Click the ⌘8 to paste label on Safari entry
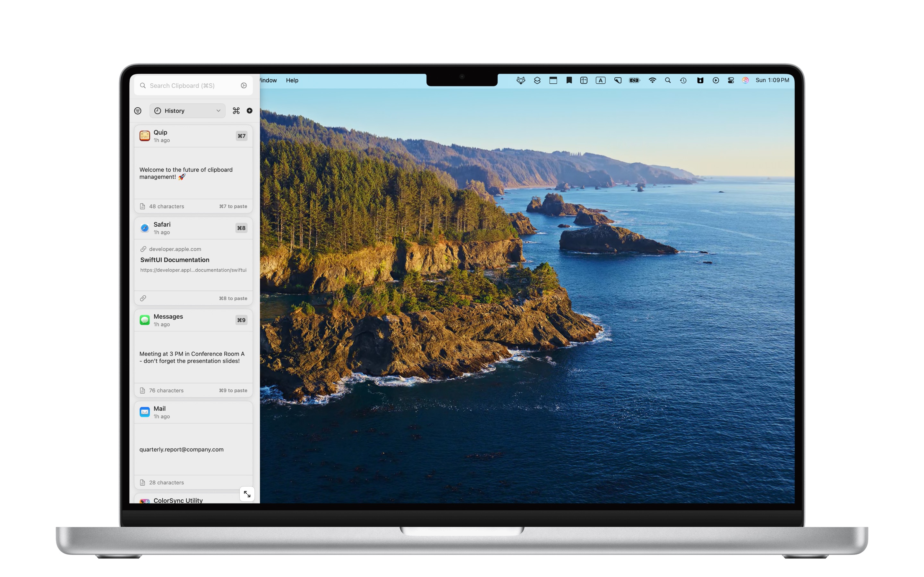924x577 pixels. 233,298
